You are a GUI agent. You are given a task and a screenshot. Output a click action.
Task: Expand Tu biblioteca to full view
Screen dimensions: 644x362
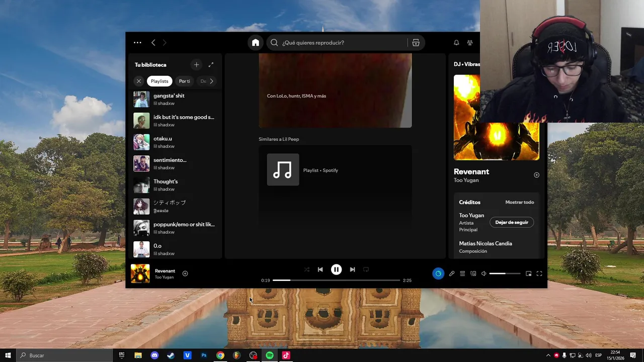pos(211,65)
